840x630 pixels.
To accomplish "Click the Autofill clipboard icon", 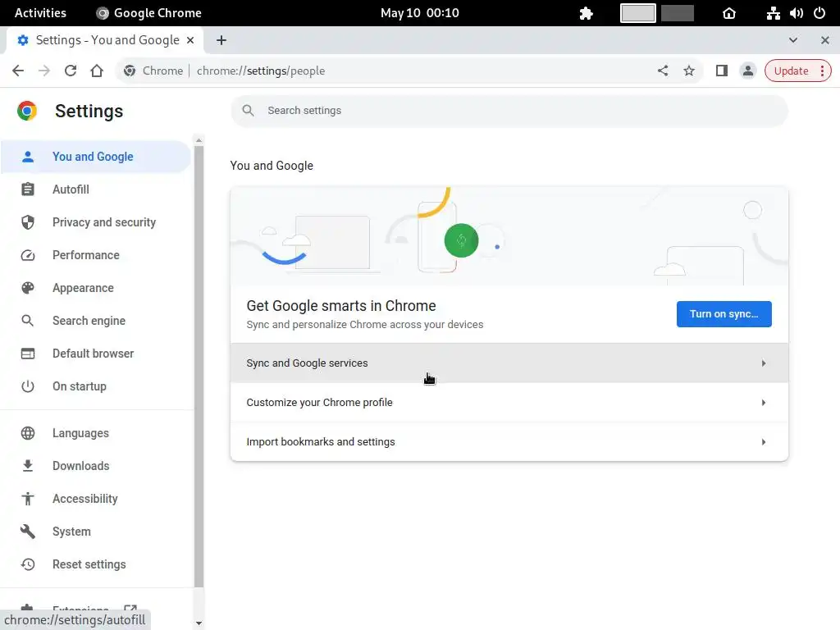I will tap(28, 189).
